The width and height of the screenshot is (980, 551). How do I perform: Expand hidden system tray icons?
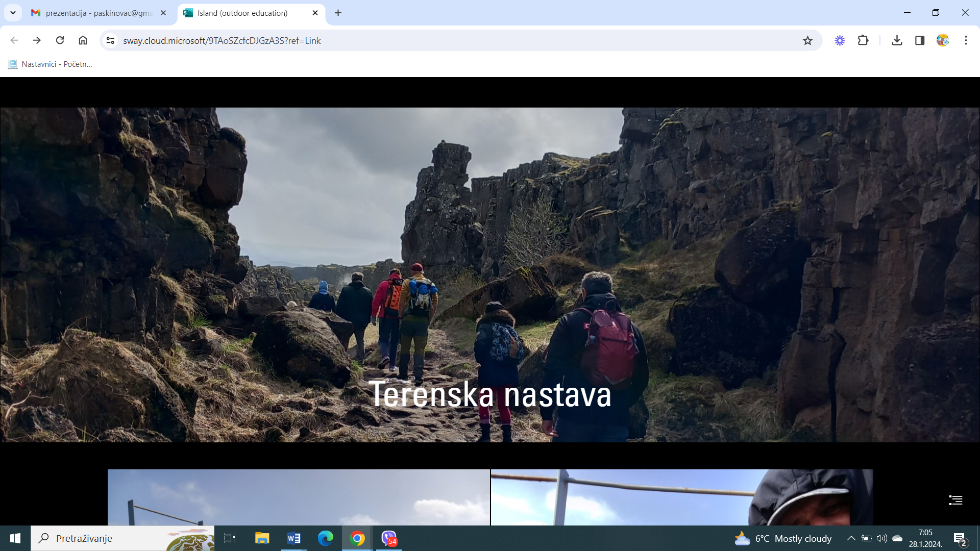tap(851, 538)
